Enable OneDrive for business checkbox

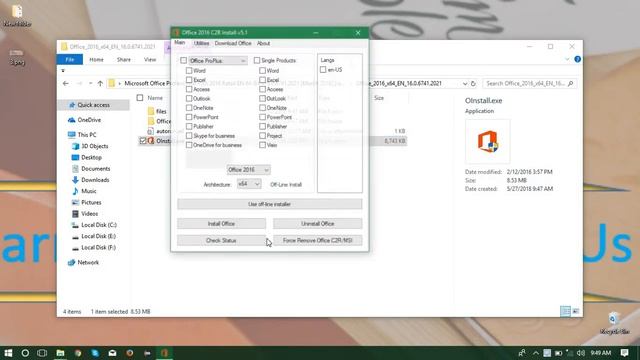(189, 145)
